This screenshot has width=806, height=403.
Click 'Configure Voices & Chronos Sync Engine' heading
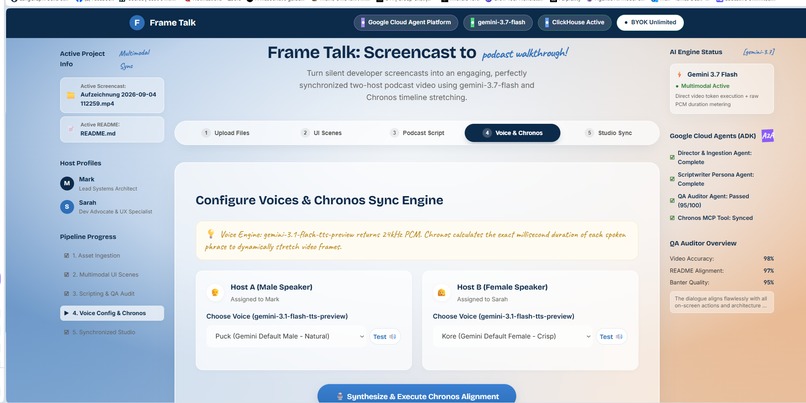(319, 200)
